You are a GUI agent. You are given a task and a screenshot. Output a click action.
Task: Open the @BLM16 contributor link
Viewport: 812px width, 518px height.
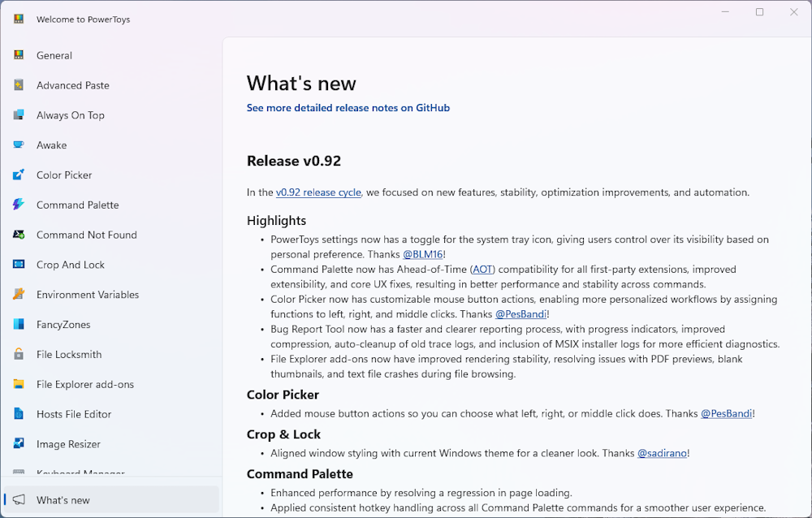pyautogui.click(x=423, y=254)
